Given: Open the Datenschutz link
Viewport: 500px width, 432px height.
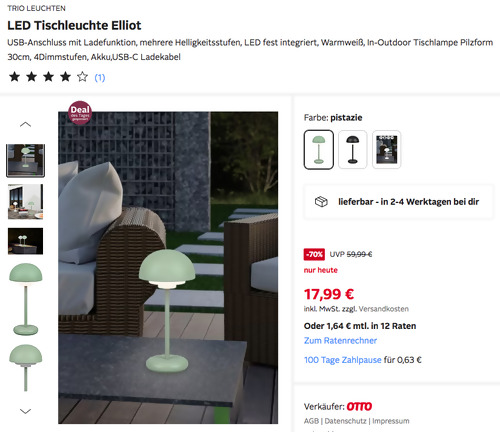Looking at the screenshot, I should coord(345,421).
